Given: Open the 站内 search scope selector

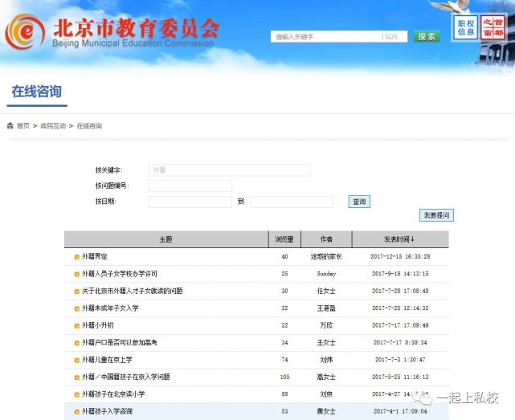Looking at the screenshot, I should click(394, 37).
